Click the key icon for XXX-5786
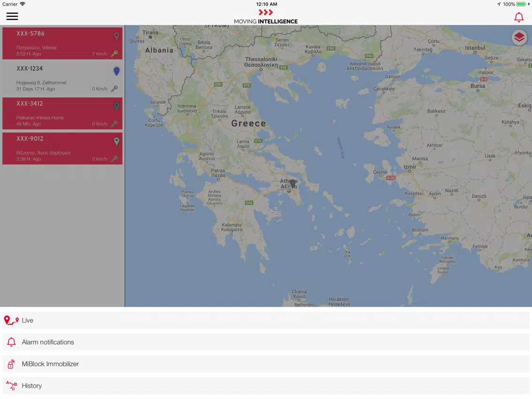The height and width of the screenshot is (399, 532). click(114, 53)
